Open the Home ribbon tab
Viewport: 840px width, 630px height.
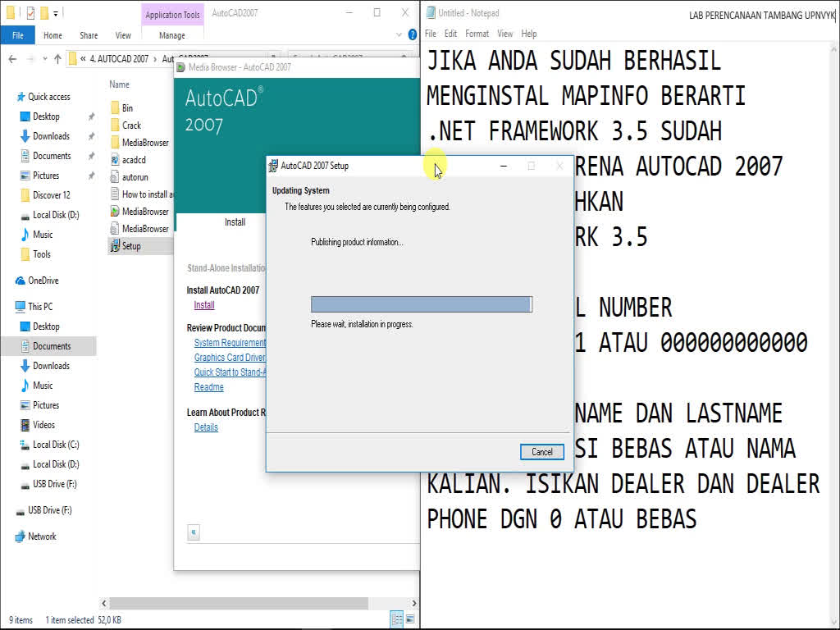[x=52, y=35]
